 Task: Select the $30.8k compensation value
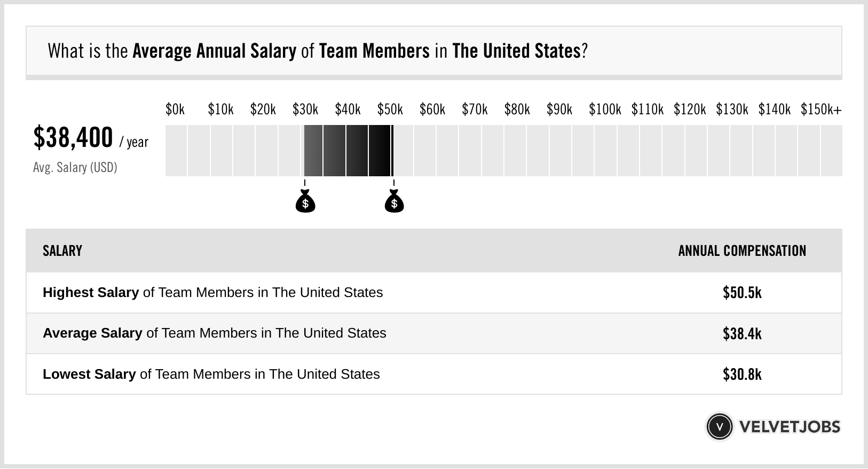pos(742,374)
